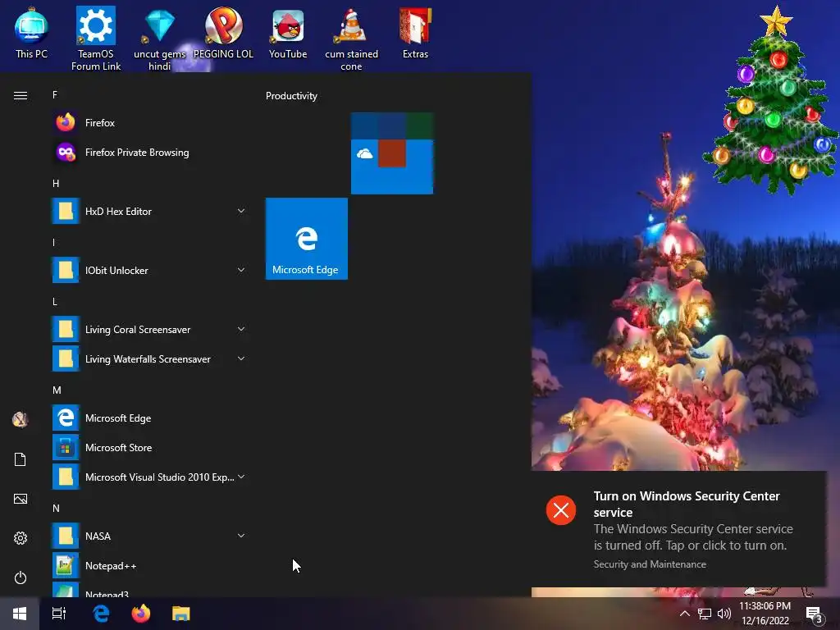Open PEGGING LOL desktop shortcut
This screenshot has height=630, width=840.
click(223, 33)
